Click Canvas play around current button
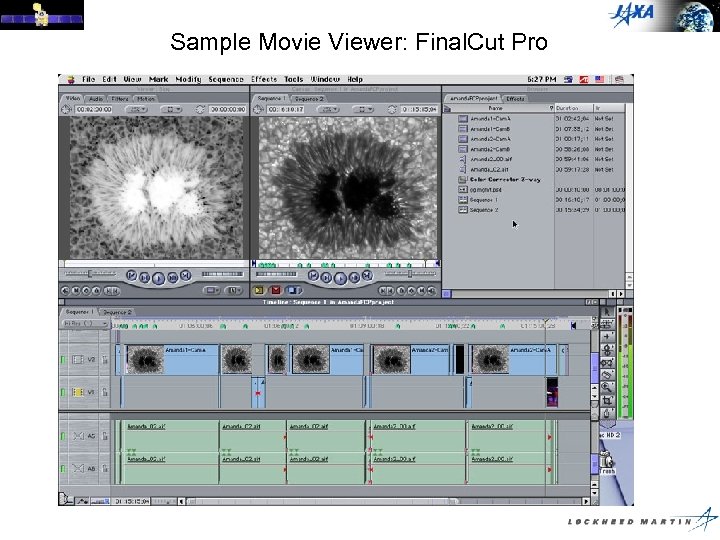 [x=354, y=278]
